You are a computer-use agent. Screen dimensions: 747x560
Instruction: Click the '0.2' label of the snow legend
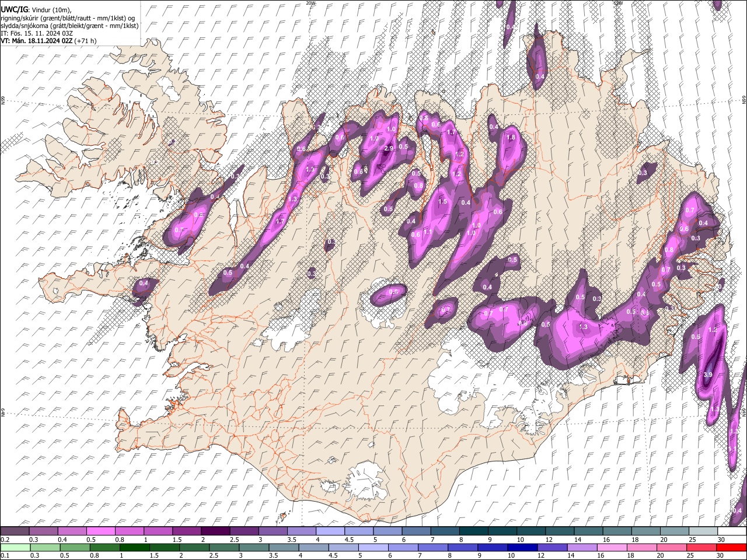pos(4,540)
